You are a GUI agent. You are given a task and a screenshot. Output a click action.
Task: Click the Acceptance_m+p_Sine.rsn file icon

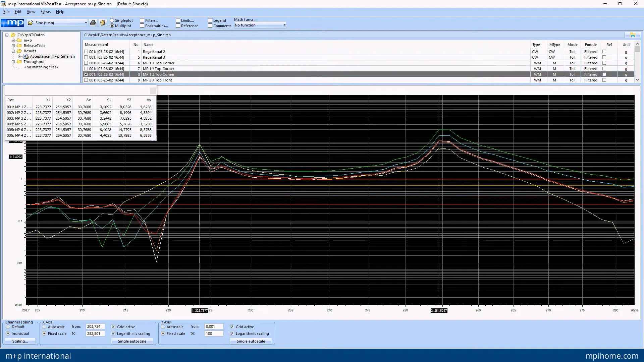pyautogui.click(x=26, y=56)
